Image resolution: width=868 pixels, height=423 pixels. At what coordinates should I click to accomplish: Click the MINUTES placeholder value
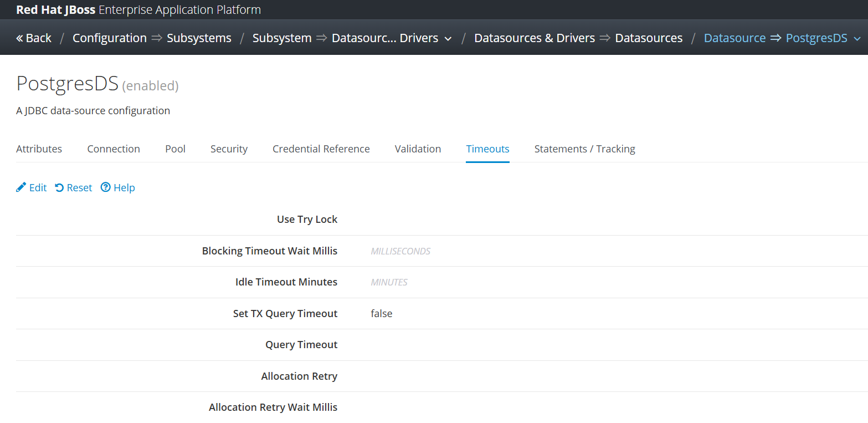point(389,282)
